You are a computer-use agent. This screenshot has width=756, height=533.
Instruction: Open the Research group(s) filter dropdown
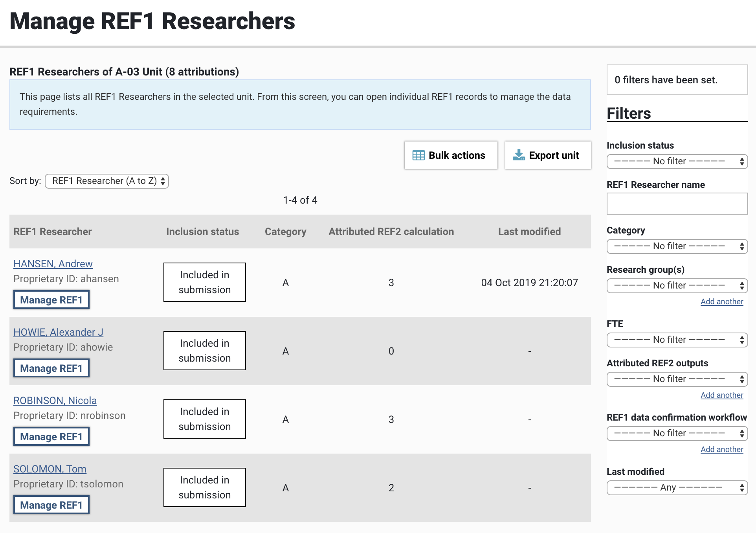[x=677, y=286]
